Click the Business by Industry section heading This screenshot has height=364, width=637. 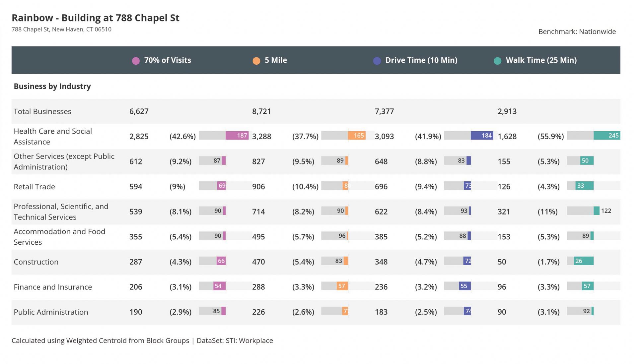pos(52,86)
